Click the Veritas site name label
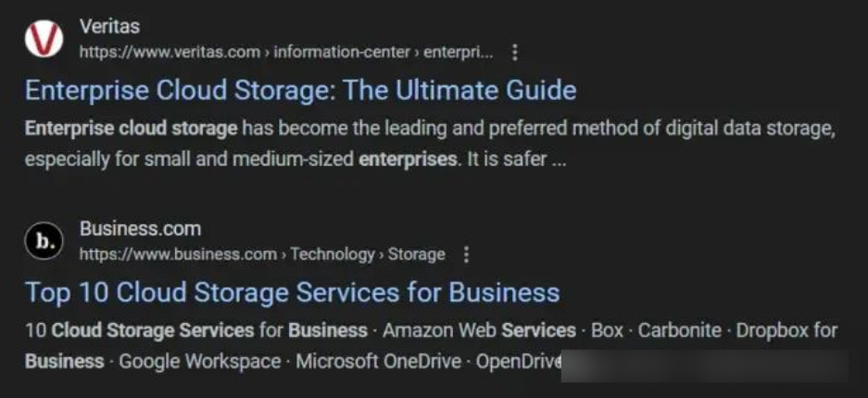868x398 pixels. coord(109,26)
